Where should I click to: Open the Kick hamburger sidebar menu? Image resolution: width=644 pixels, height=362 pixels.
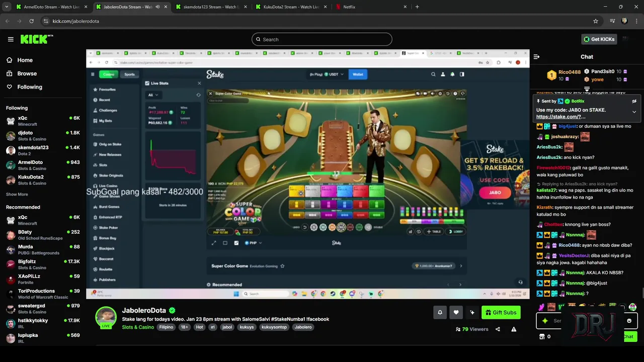(x=11, y=39)
